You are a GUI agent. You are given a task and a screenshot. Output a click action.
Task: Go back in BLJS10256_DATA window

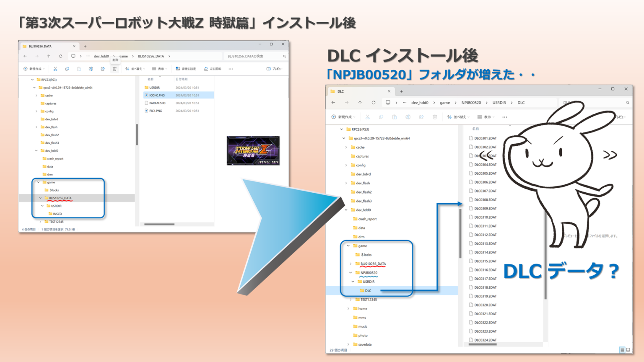point(25,56)
